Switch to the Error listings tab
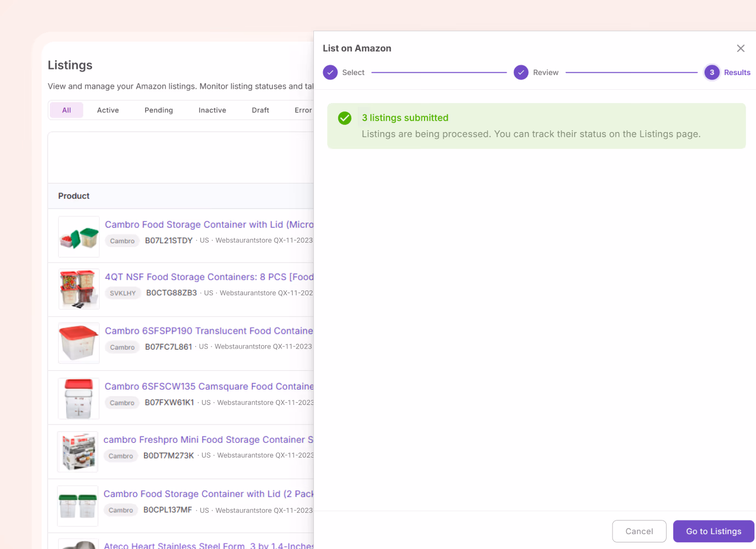 [x=303, y=110]
